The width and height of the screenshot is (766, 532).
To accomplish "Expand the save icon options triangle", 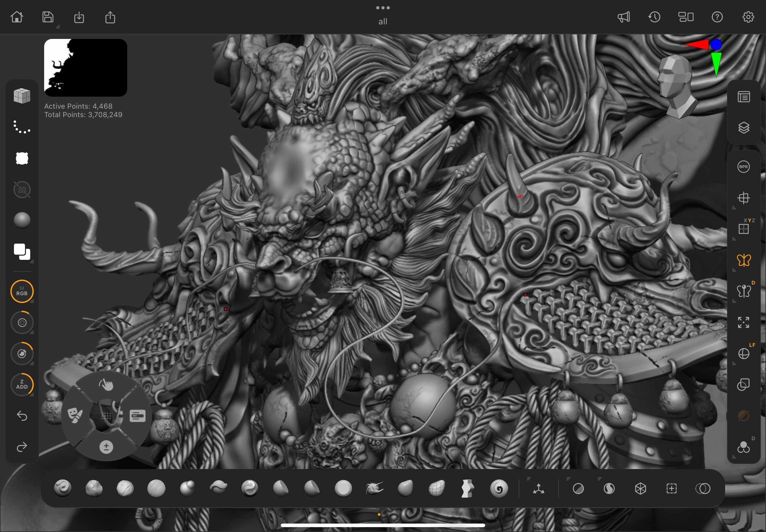I will (58, 27).
